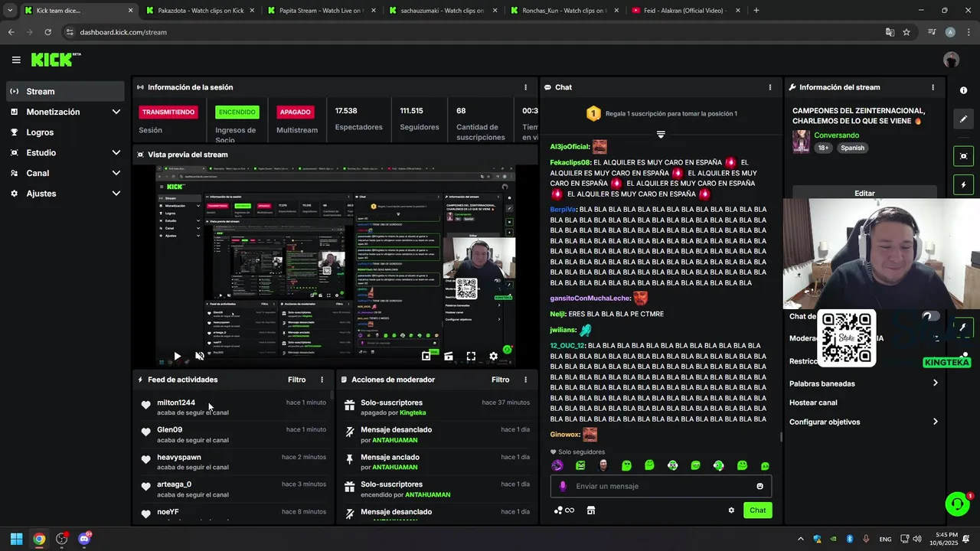Click the ENCENDIDO ingresos badge
The image size is (980, 551).
click(x=237, y=112)
